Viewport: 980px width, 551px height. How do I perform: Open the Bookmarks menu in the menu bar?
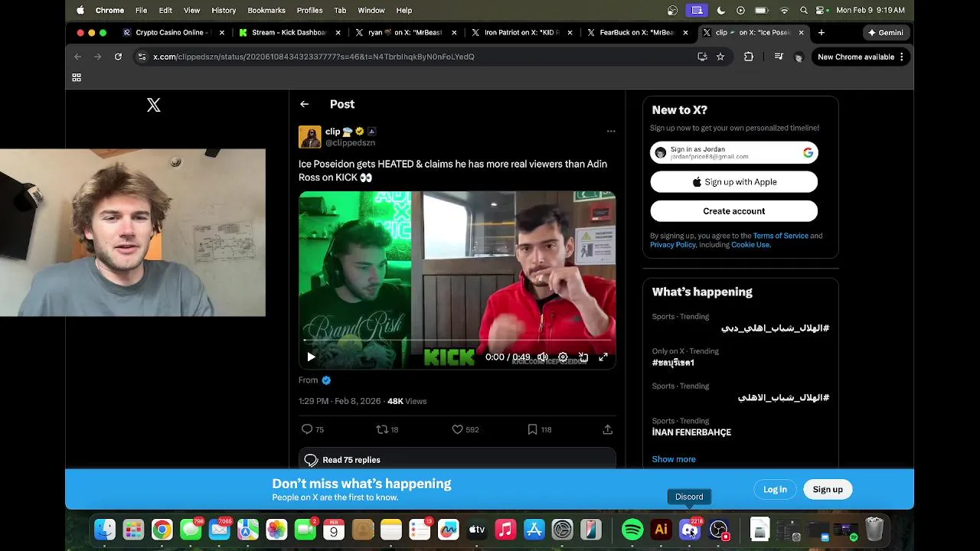266,10
